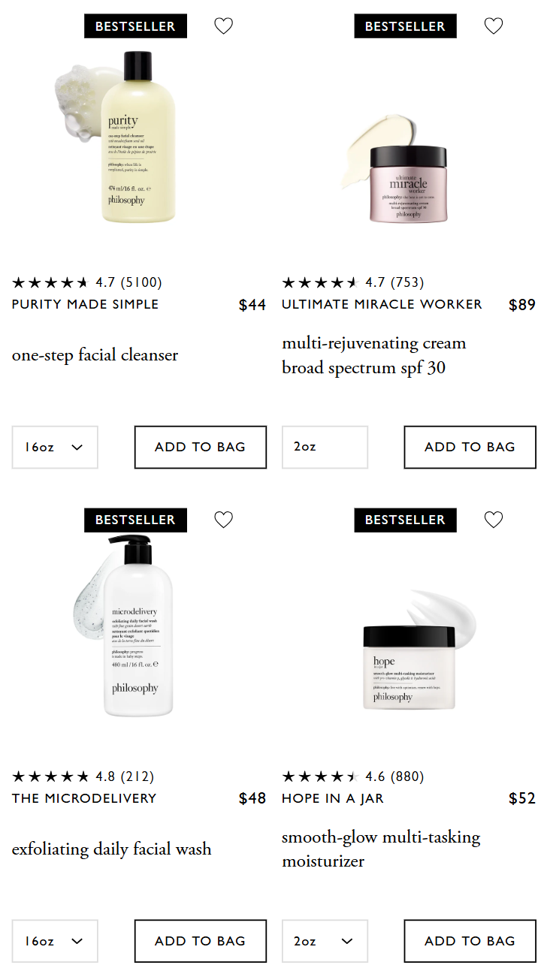This screenshot has width=550, height=980.
Task: Favorite the Purity Made Simple cleanser heart
Action: click(223, 26)
